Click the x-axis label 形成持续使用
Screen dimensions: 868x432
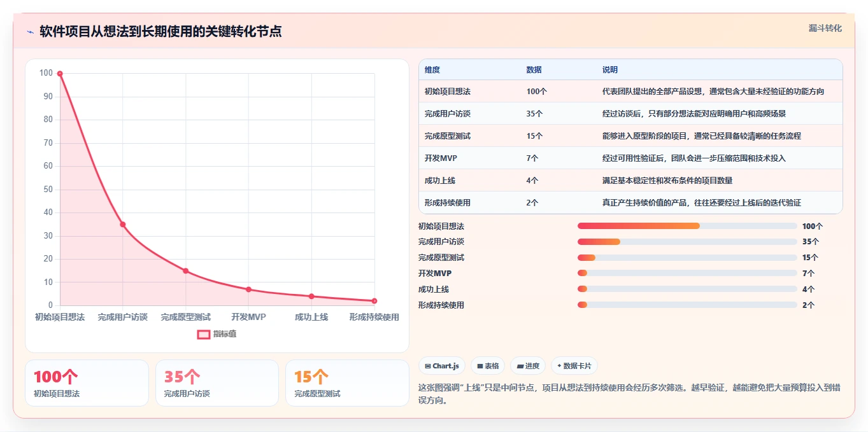(374, 317)
